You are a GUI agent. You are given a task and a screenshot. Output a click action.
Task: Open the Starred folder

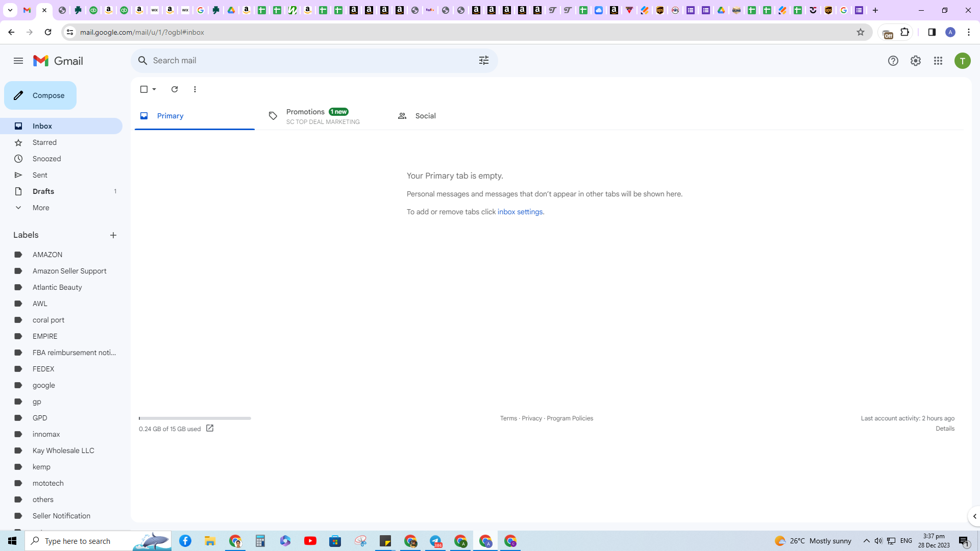pyautogui.click(x=61, y=142)
